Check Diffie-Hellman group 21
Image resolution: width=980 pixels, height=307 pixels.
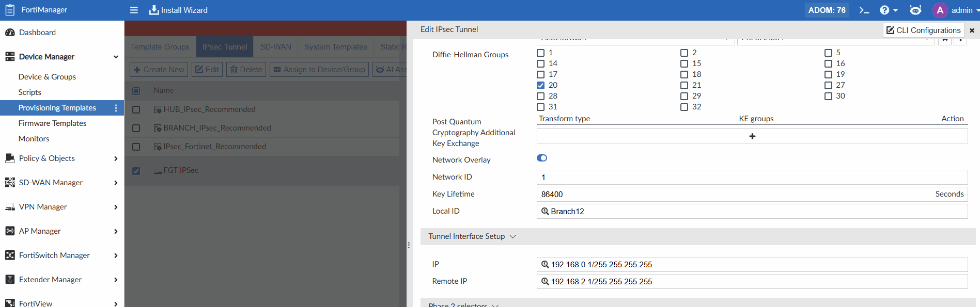(684, 85)
